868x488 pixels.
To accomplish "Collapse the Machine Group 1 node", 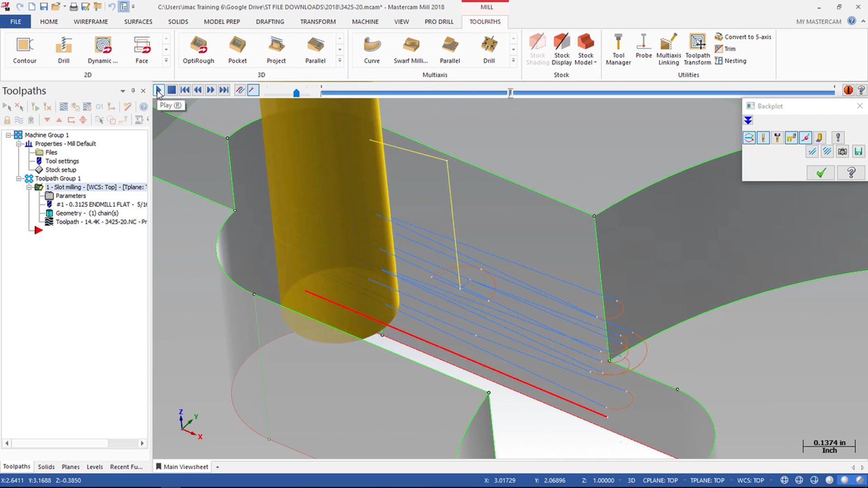I will click(x=8, y=135).
